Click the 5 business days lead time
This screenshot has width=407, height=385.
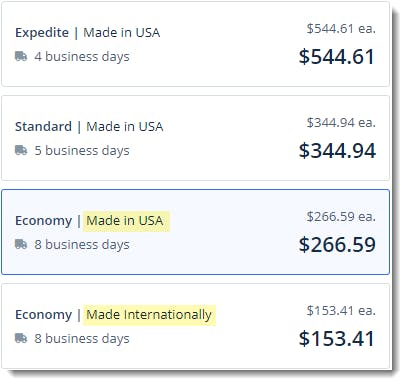point(82,151)
